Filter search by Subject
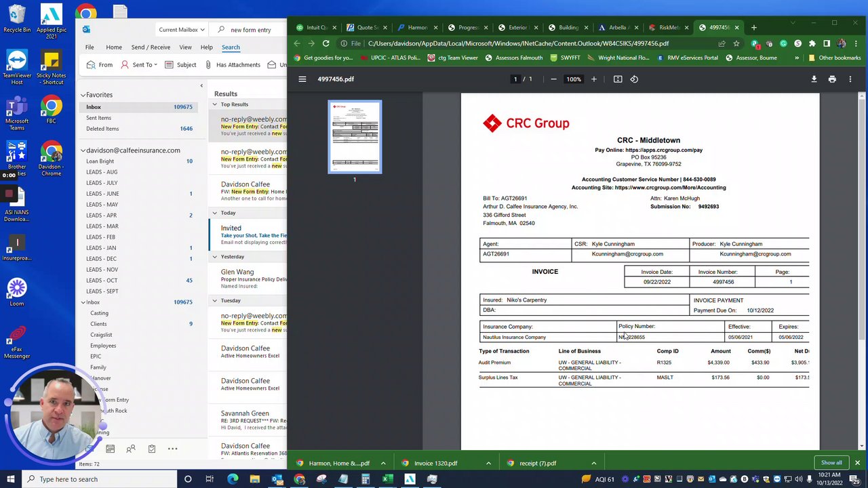The image size is (868, 488). [x=180, y=65]
